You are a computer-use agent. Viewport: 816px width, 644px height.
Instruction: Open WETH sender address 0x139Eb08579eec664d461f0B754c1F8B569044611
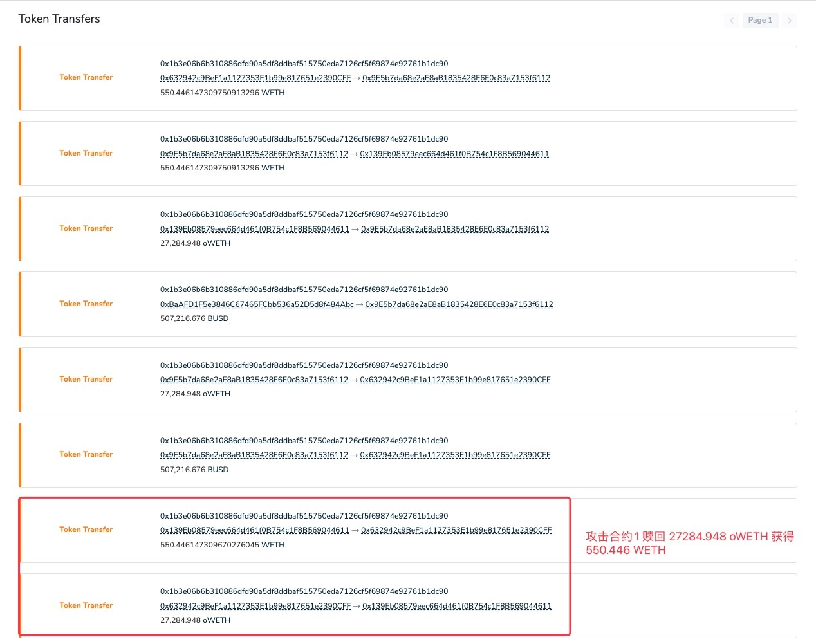coord(255,530)
